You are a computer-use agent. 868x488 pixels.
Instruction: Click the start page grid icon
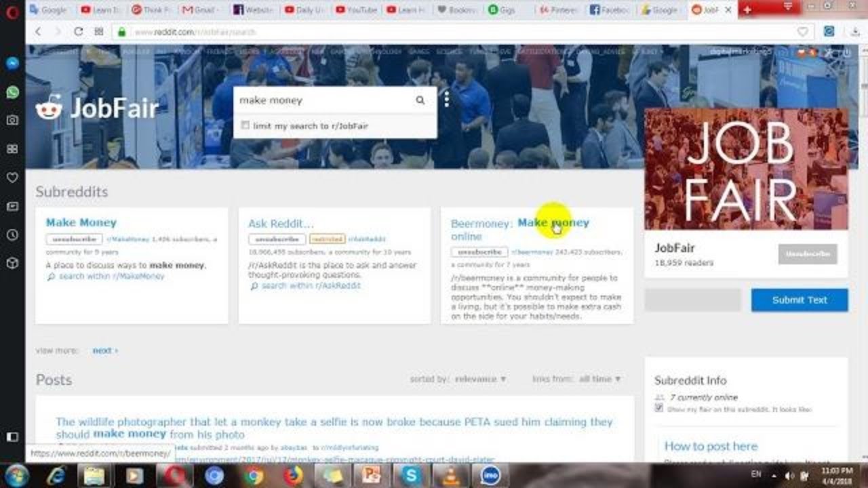click(99, 32)
